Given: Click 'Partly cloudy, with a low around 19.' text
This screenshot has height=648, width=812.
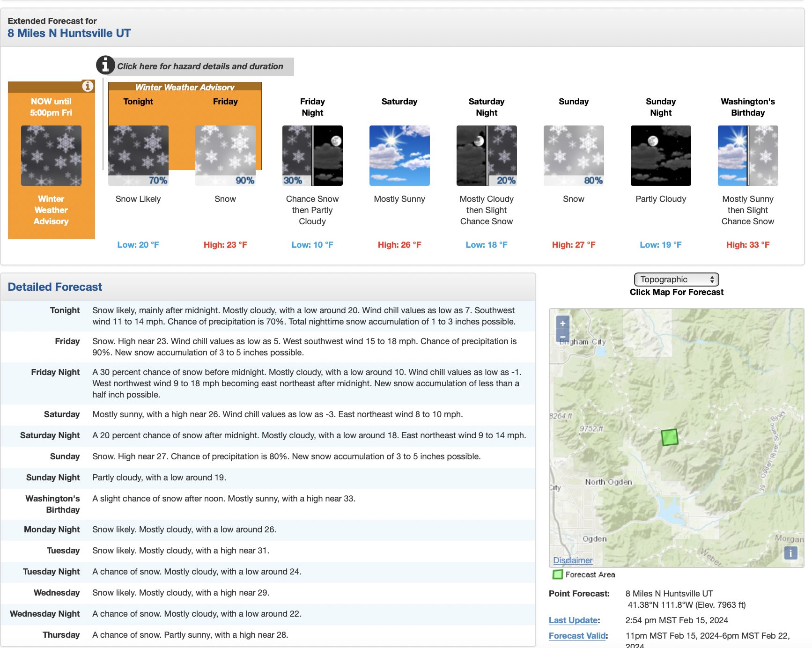Looking at the screenshot, I should (159, 478).
